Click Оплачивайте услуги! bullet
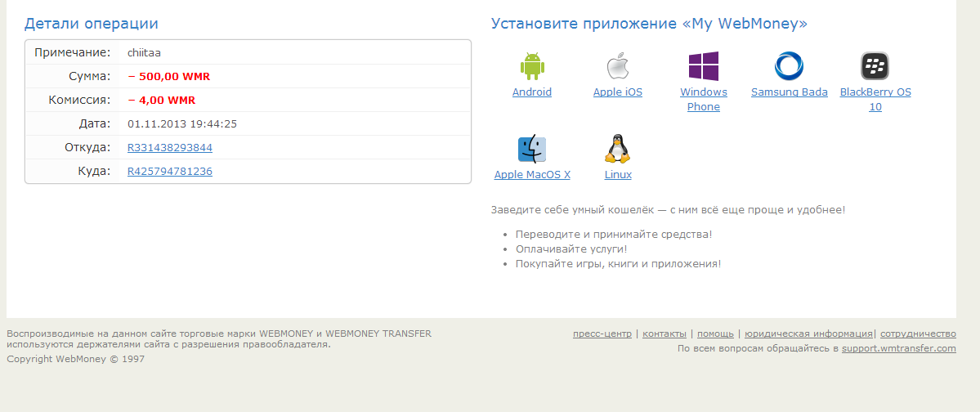The width and height of the screenshot is (980, 412). [571, 249]
